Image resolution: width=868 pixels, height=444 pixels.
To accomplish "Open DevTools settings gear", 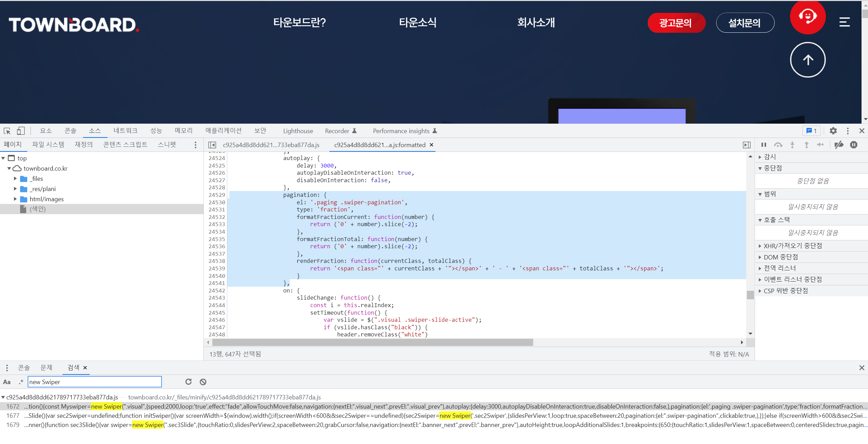I will click(833, 131).
